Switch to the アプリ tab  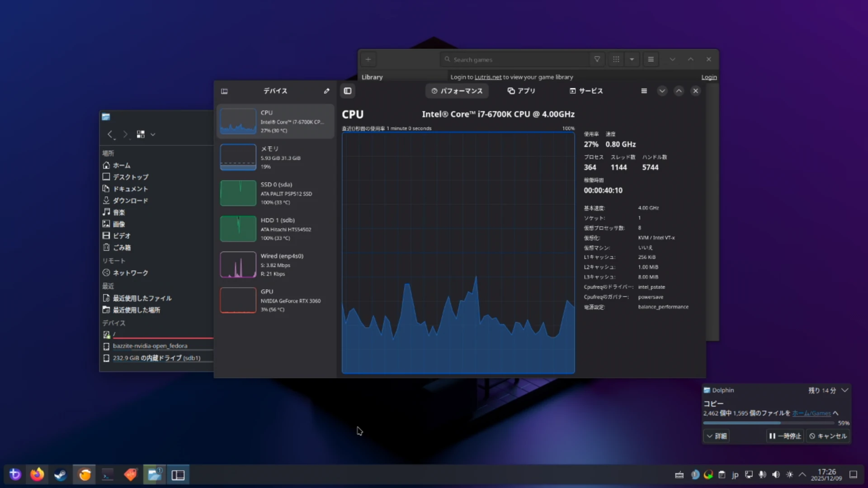click(x=521, y=91)
